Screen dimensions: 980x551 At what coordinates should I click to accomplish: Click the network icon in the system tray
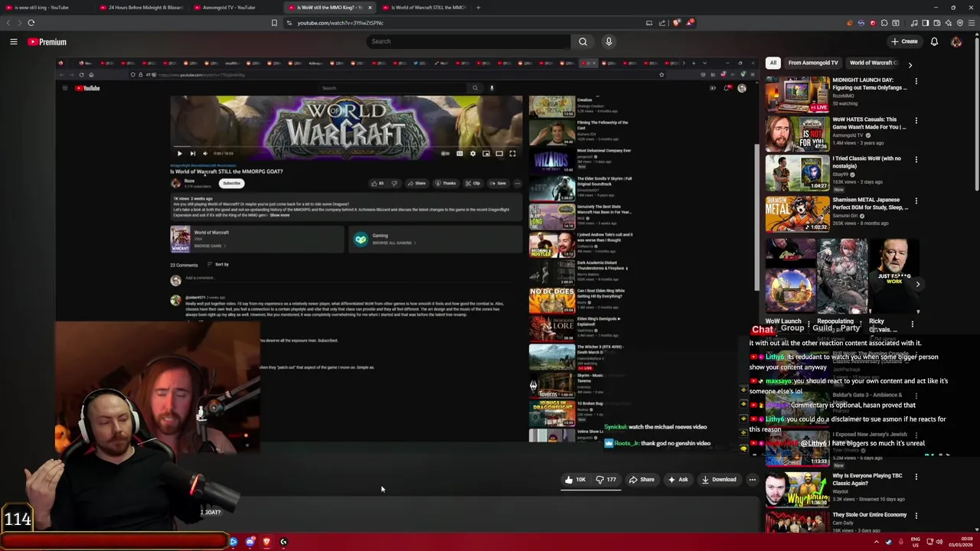[929, 542]
